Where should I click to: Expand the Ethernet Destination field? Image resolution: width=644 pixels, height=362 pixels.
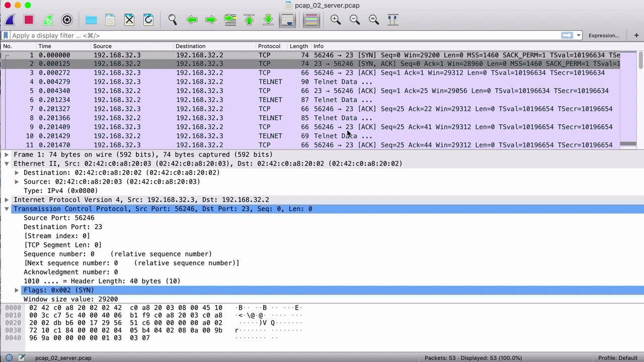[17, 172]
